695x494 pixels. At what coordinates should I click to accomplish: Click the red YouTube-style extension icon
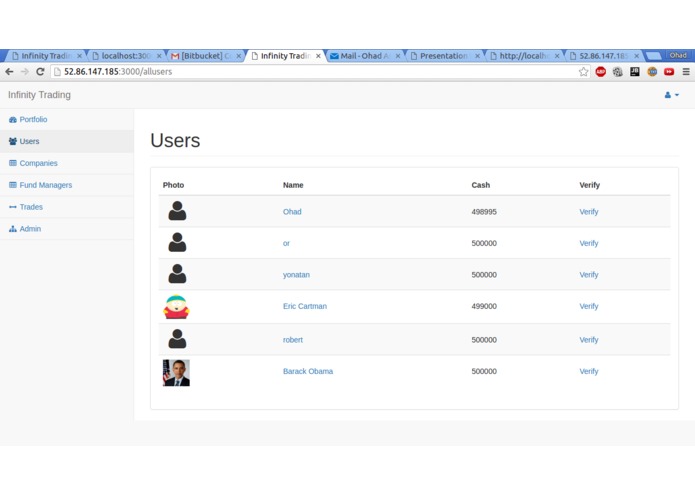669,71
